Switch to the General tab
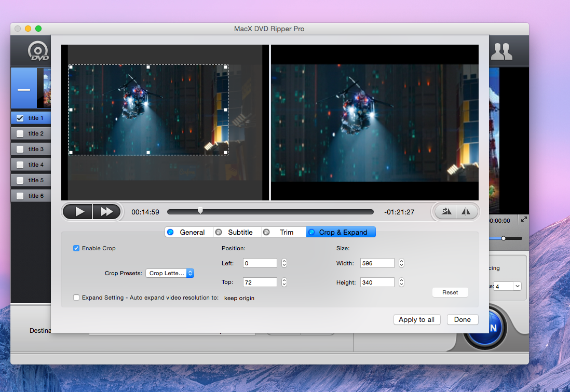570x392 pixels. coord(189,232)
